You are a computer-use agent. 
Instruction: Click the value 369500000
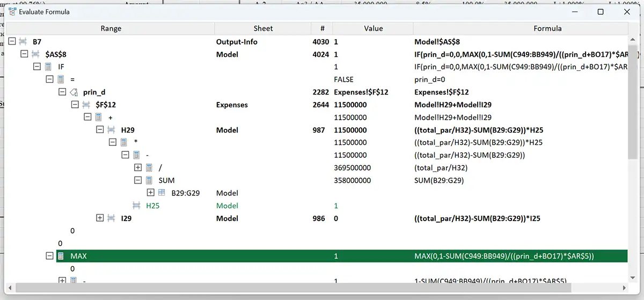point(352,167)
